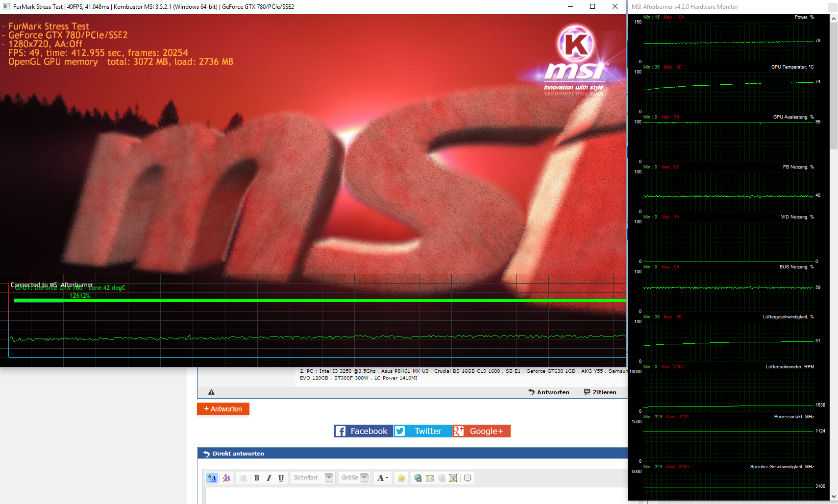Click the GPU Temperatur, °C graph label
Screen dimensions: 838x504
click(x=792, y=67)
